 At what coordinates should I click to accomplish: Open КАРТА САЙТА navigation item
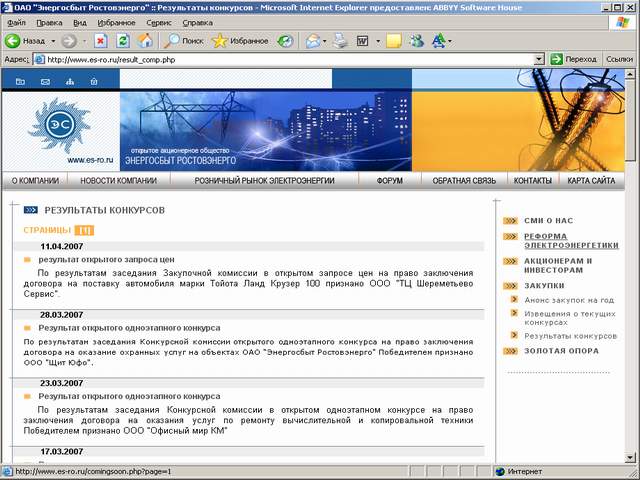coord(591,180)
